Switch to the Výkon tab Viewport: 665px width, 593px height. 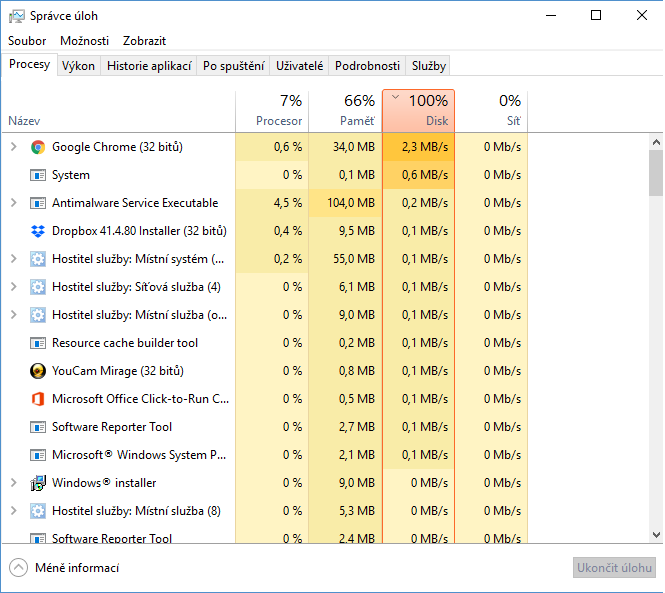[x=78, y=66]
